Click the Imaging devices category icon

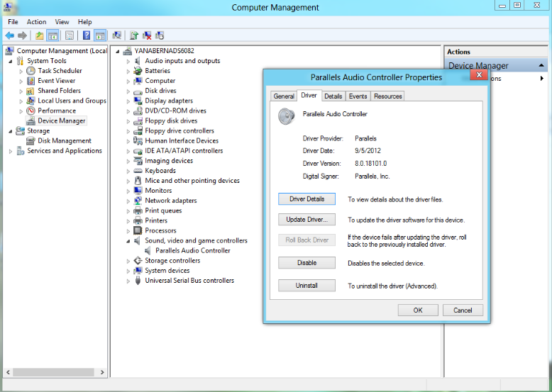[138, 161]
